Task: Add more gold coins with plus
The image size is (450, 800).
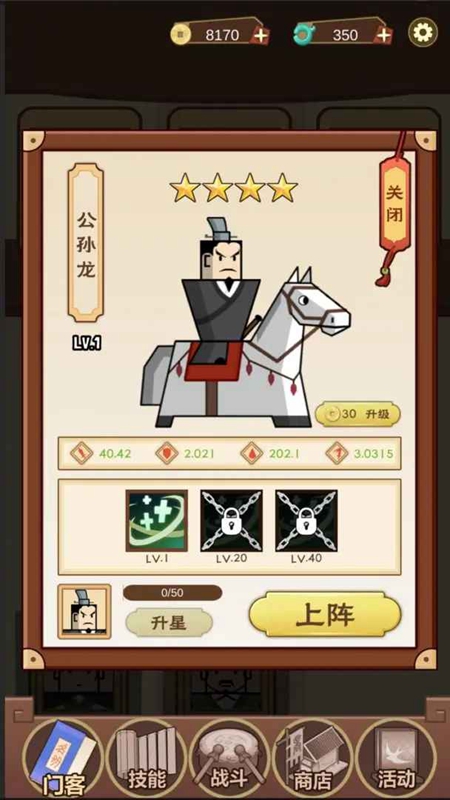Action: point(261,35)
